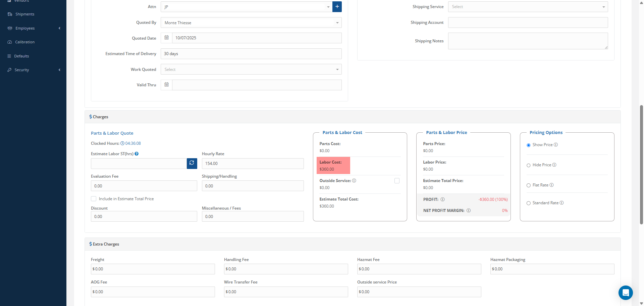Check Include in Estimate Total Price
The height and width of the screenshot is (306, 644).
pos(94,199)
